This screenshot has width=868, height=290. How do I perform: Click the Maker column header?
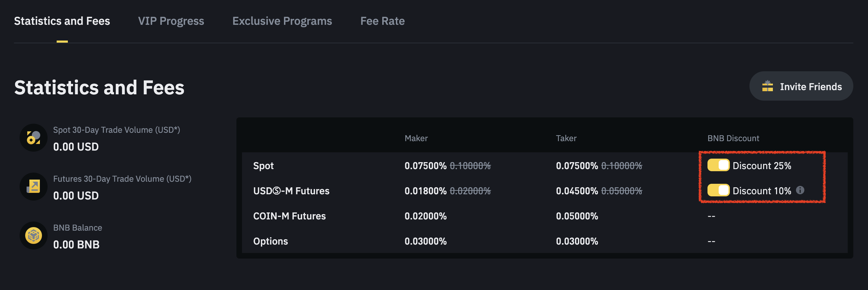pos(416,138)
